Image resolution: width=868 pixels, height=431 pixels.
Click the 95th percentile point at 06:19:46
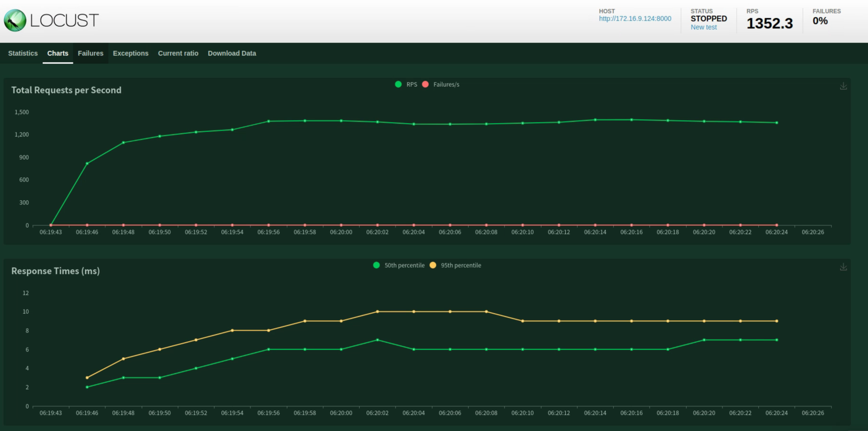[x=87, y=377]
